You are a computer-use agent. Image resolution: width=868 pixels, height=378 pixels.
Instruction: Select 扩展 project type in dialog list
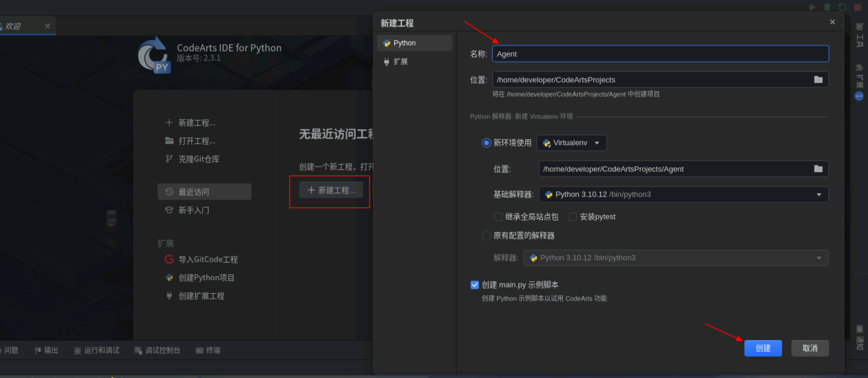415,62
